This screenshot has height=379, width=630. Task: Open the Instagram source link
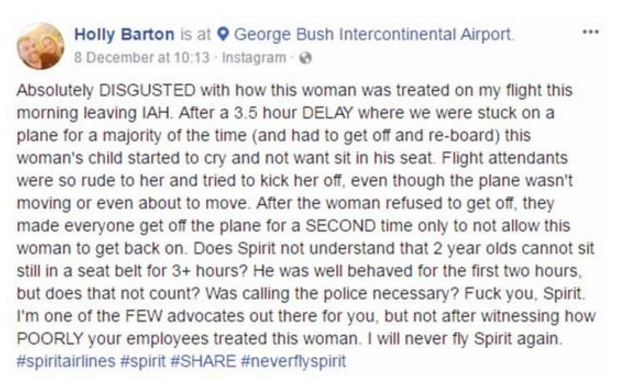point(254,58)
